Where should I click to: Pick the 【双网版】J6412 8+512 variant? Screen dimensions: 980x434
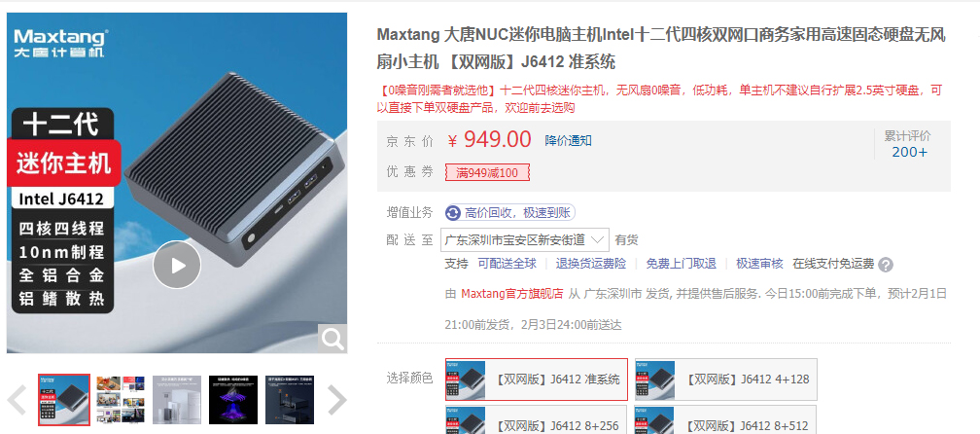[x=725, y=419]
